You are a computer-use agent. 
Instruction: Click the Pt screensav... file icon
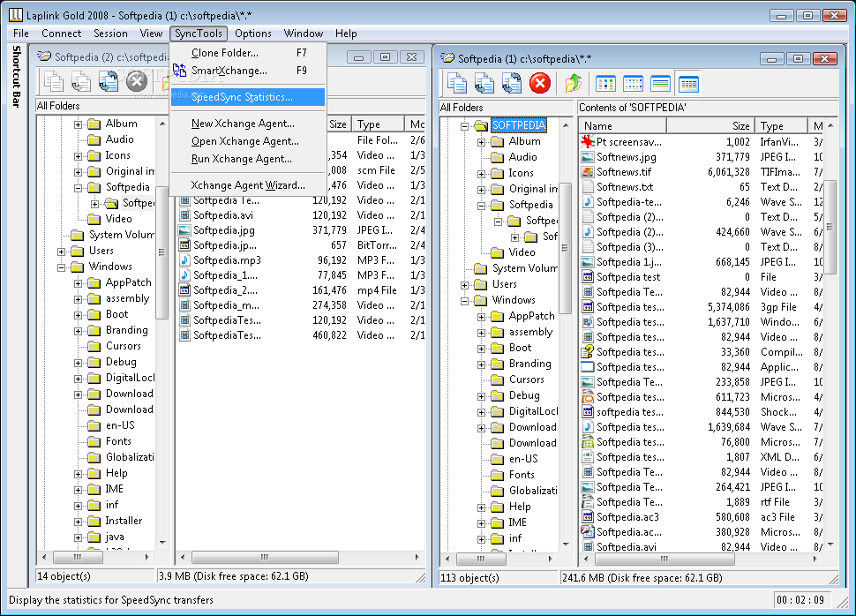(x=588, y=142)
